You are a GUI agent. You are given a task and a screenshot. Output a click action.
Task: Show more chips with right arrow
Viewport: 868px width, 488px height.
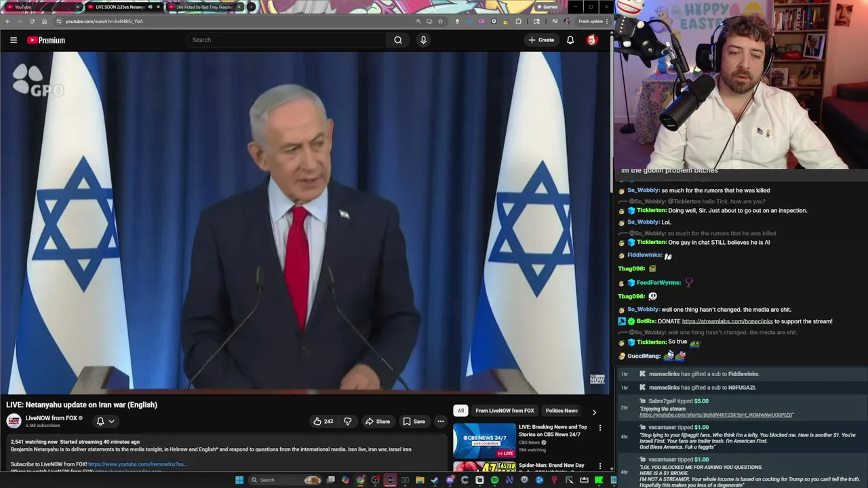(594, 411)
